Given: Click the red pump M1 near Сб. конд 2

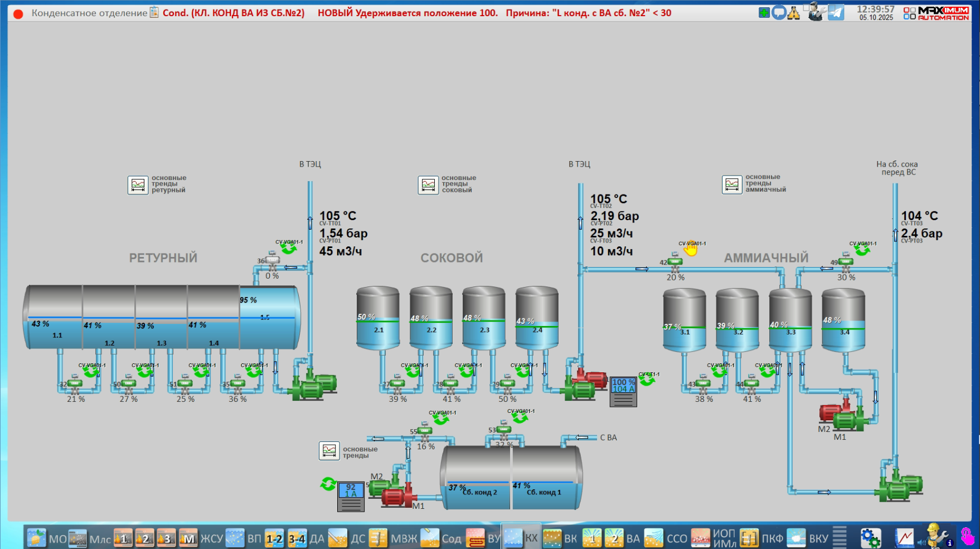Looking at the screenshot, I should pos(399,495).
